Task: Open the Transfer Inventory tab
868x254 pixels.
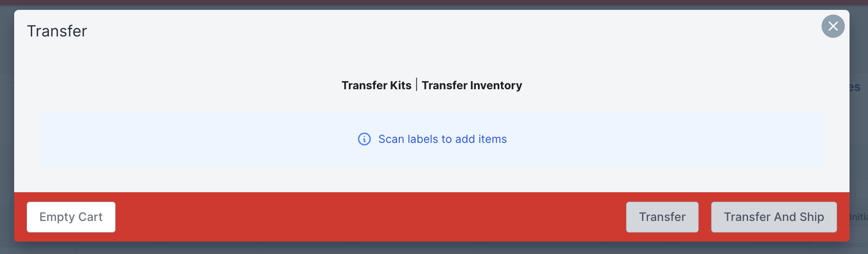Action: coord(472,85)
